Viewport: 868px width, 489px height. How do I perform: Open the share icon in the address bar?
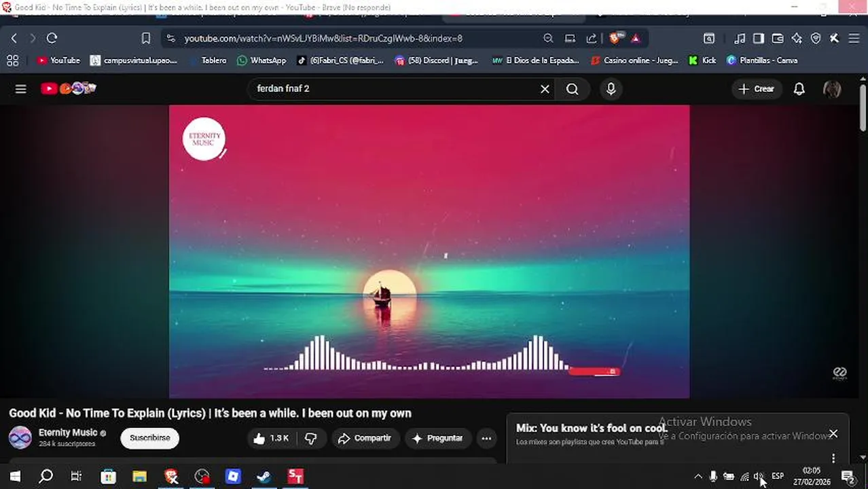tap(592, 39)
